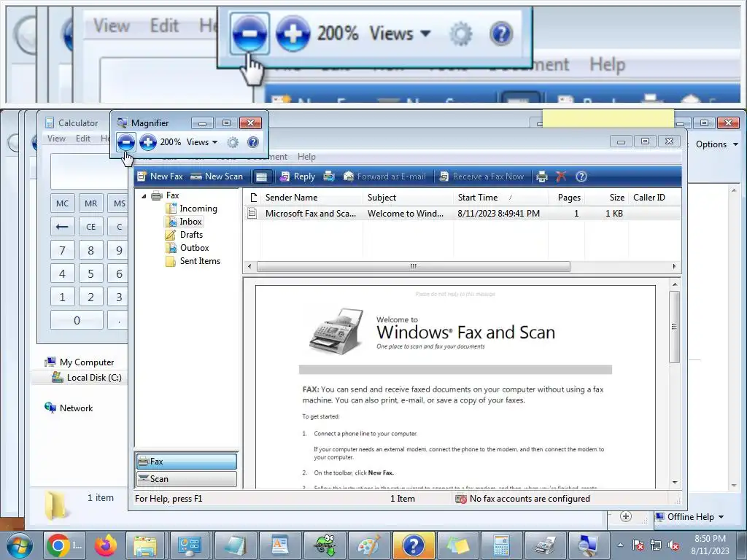Sort by Caller ID column
The image size is (747, 560).
coord(654,197)
